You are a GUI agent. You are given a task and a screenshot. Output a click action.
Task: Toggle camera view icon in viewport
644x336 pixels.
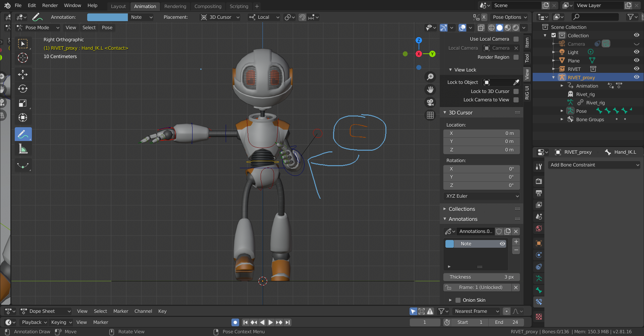430,102
